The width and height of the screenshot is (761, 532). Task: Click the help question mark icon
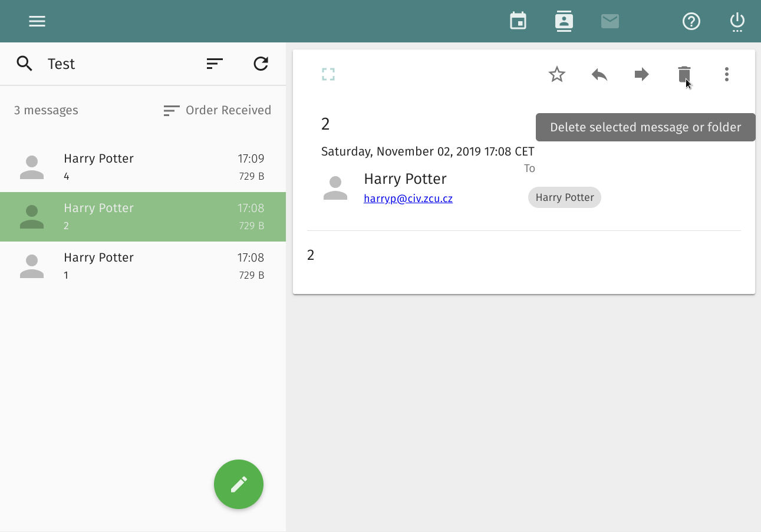click(691, 21)
